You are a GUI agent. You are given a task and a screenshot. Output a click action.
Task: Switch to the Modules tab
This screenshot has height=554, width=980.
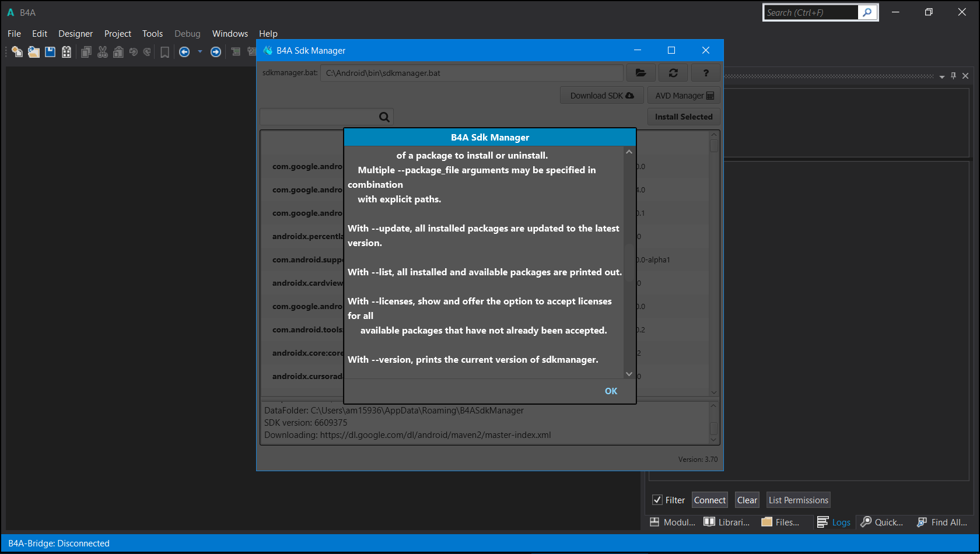pyautogui.click(x=673, y=522)
